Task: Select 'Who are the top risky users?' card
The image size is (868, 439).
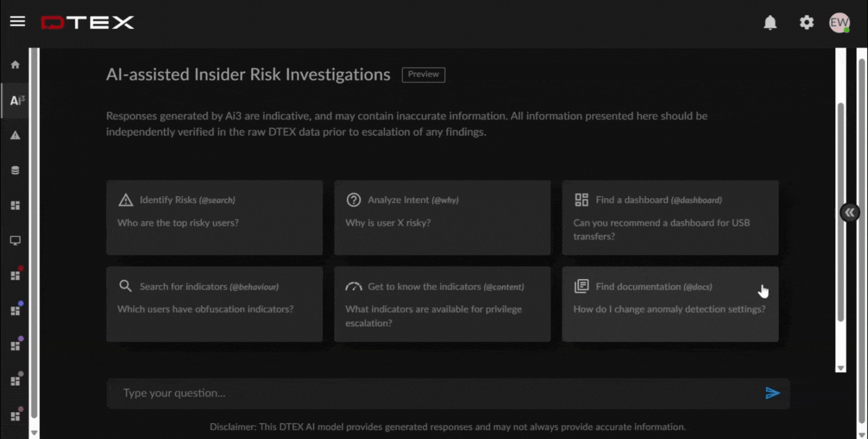Action: (x=214, y=217)
